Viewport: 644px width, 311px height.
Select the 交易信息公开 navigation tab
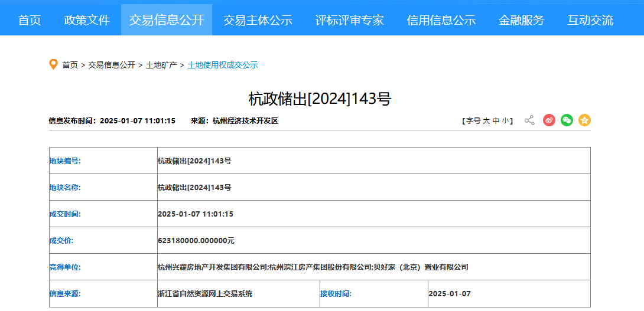click(167, 20)
